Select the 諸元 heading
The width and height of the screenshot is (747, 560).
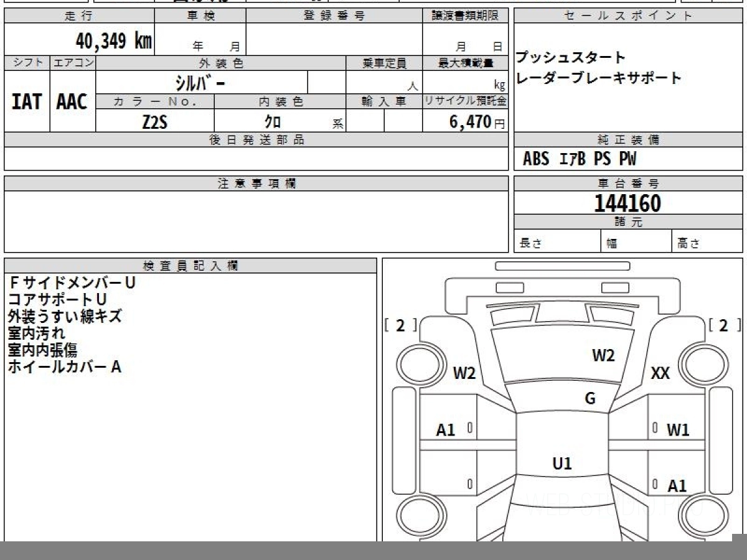(628, 222)
